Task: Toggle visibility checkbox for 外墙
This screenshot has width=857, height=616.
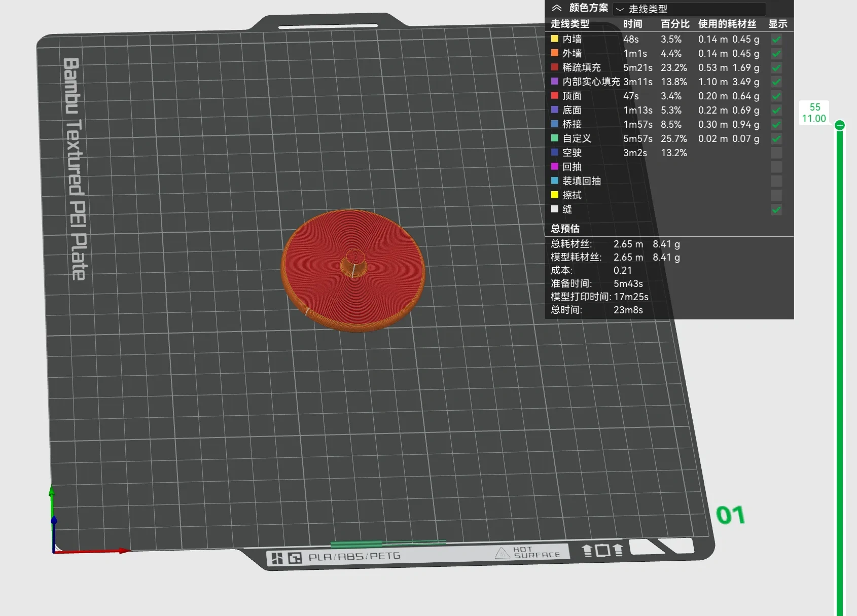Action: [x=776, y=53]
